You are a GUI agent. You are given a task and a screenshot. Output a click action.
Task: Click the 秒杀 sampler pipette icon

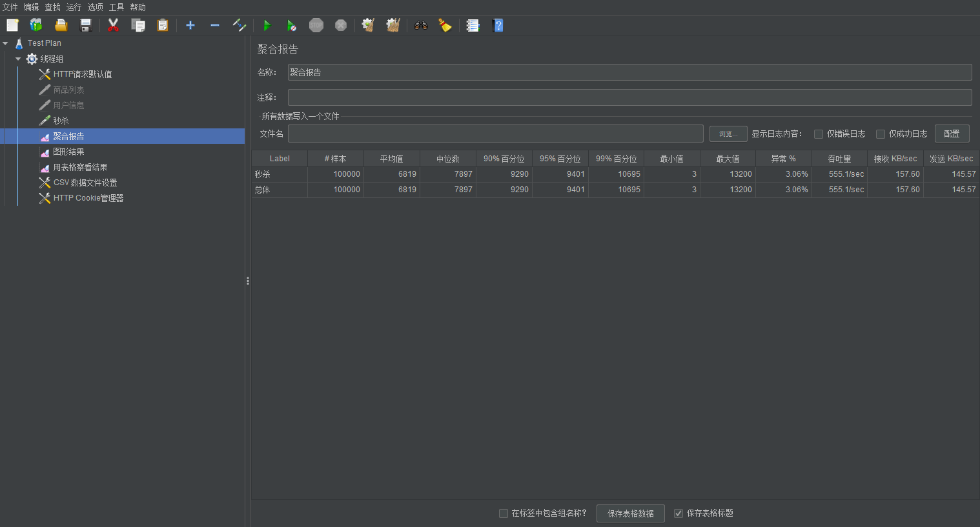(45, 121)
